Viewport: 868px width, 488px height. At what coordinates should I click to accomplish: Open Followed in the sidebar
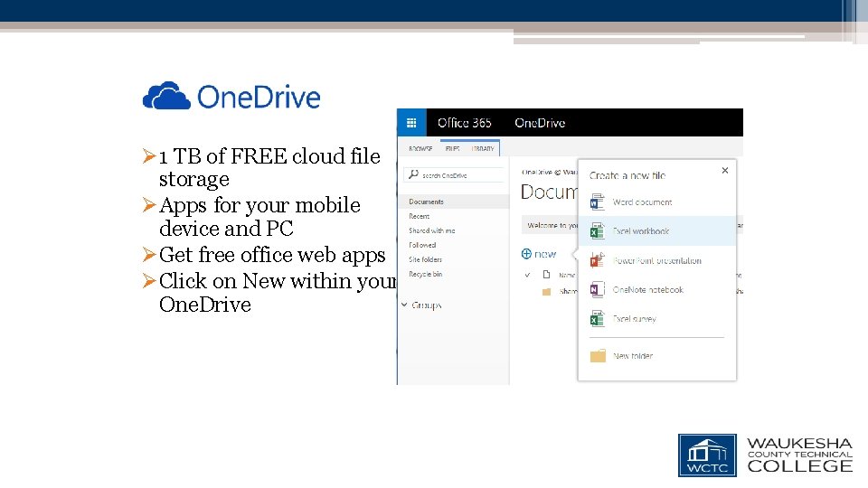pos(422,245)
